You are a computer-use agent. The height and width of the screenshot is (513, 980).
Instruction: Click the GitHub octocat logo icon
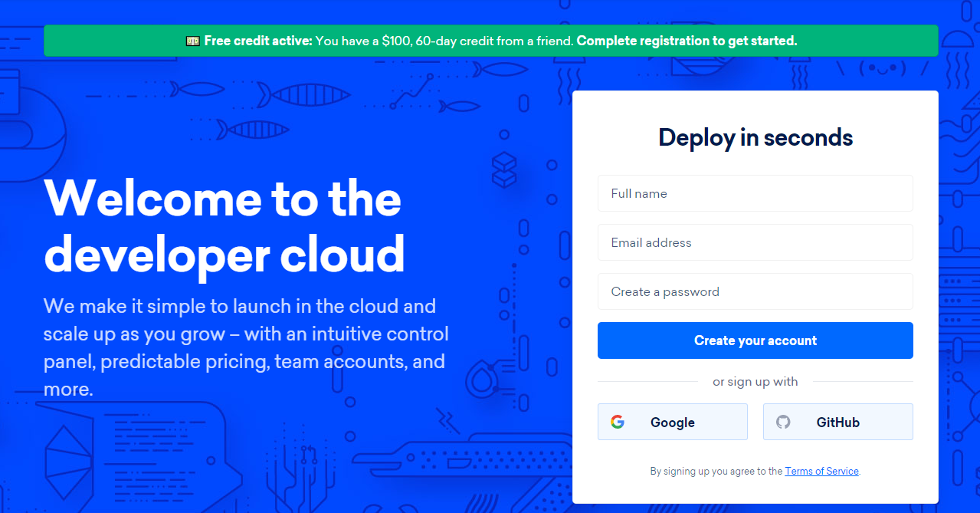click(783, 422)
